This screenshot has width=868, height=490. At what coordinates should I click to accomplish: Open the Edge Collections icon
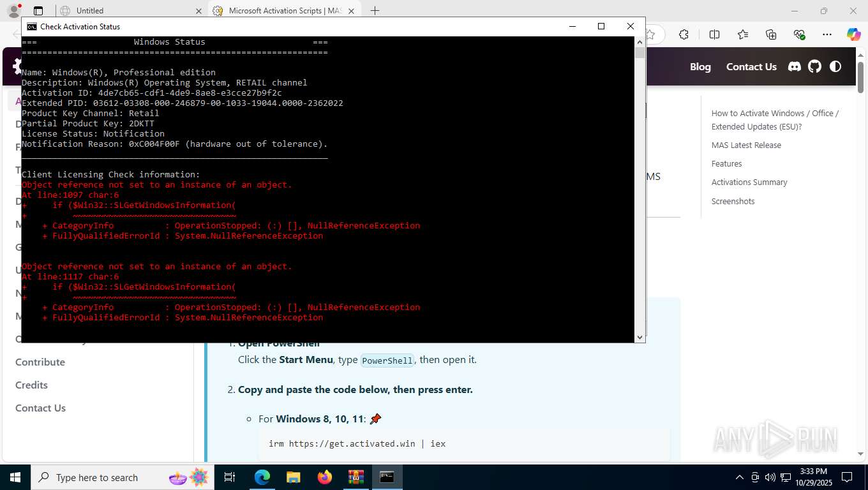point(771,34)
